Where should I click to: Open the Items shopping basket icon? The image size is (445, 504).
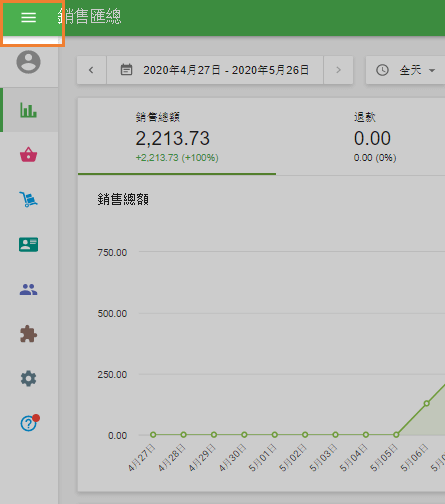tap(28, 155)
